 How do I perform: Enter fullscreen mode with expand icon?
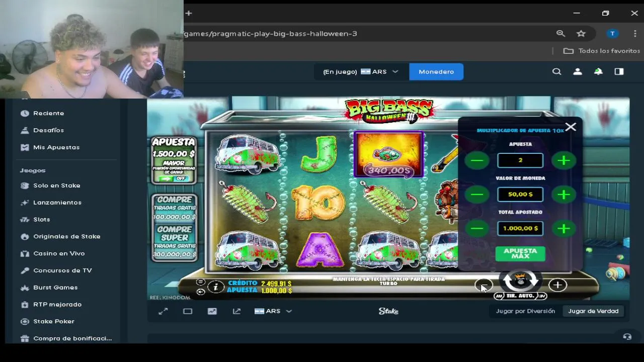163,311
